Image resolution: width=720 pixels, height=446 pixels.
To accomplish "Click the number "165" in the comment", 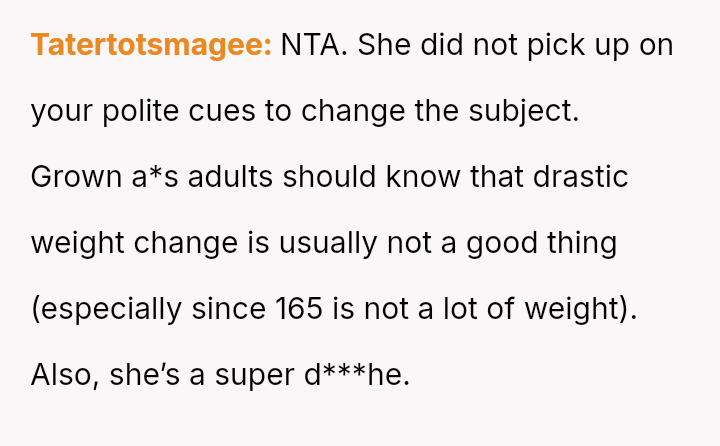I will [300, 309].
